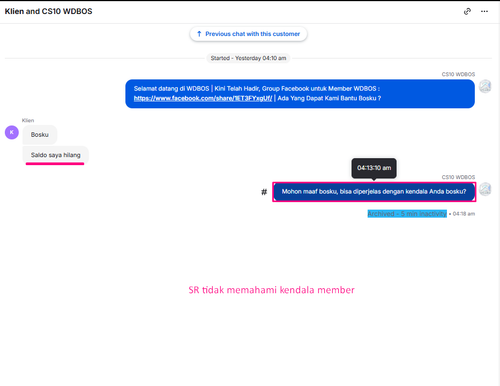The image size is (500, 386).
Task: Click agent avatar beside Mohon maaf message
Action: tap(485, 189)
